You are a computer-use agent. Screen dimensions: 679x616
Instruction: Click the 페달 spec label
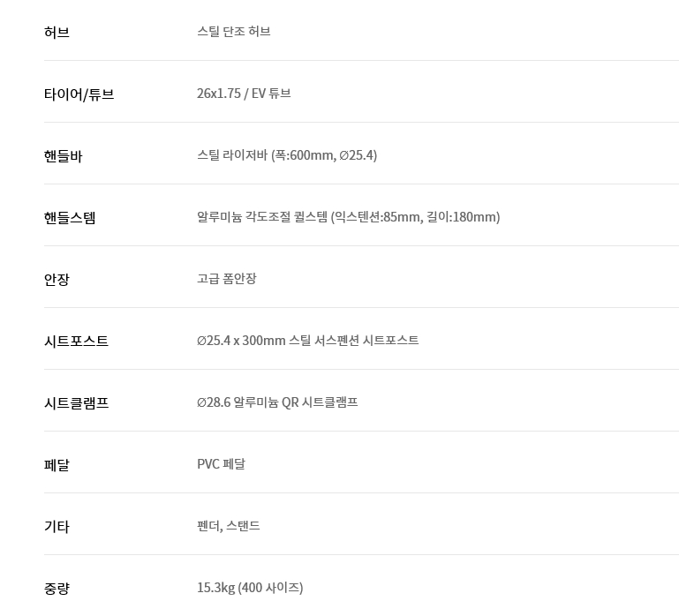pos(57,465)
